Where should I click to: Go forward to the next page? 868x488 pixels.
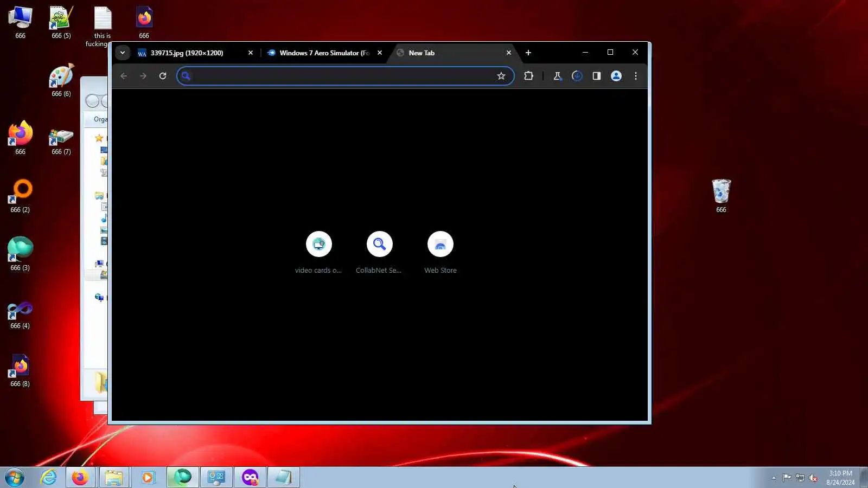pyautogui.click(x=143, y=76)
